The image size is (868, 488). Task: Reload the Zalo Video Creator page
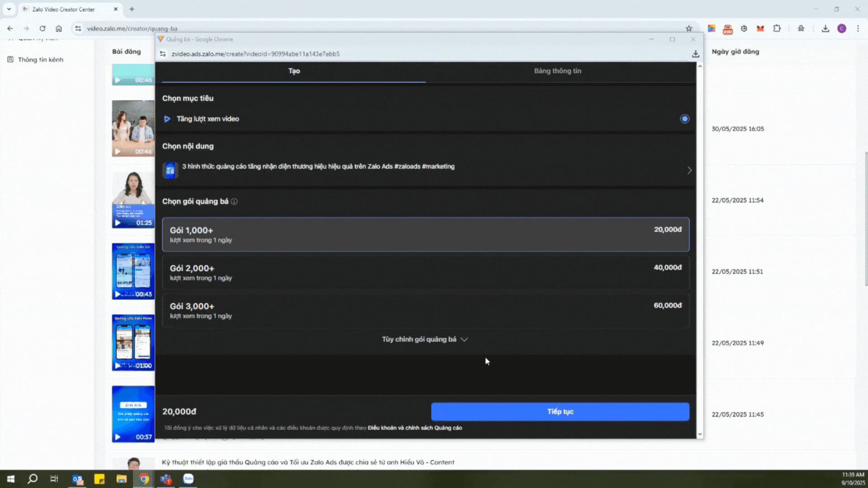(x=42, y=28)
